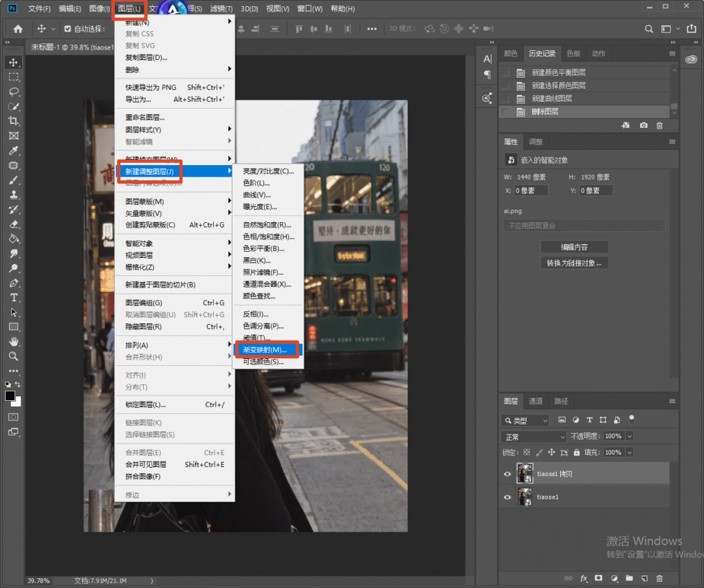
Task: Select the Horizontal Type tool
Action: tap(14, 297)
